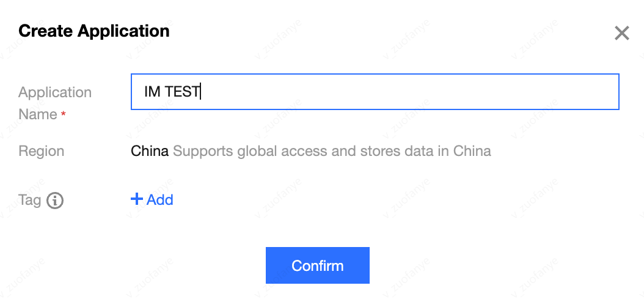Click the Tag label
The height and width of the screenshot is (299, 644).
(x=29, y=200)
